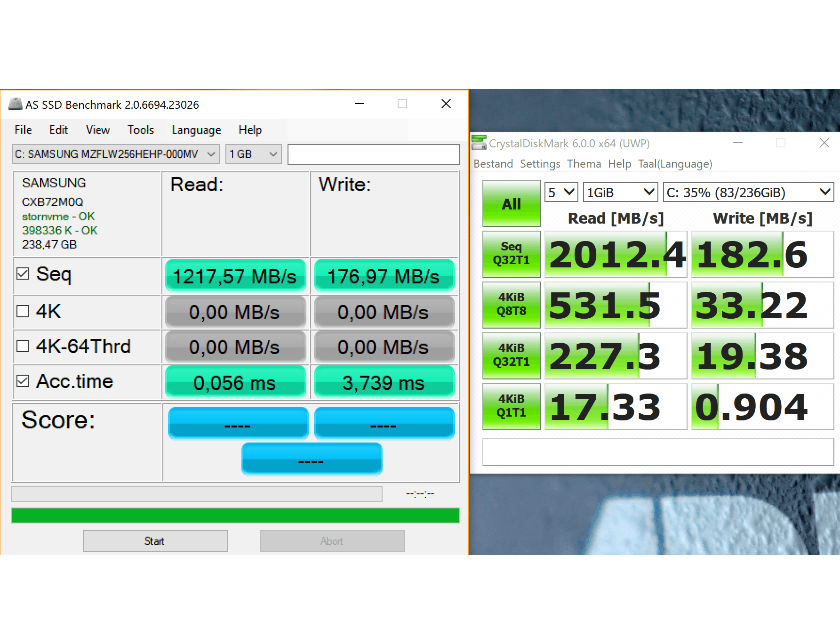Minimize the CrystalDiskMark window
The width and height of the screenshot is (840, 644).
pyautogui.click(x=738, y=143)
